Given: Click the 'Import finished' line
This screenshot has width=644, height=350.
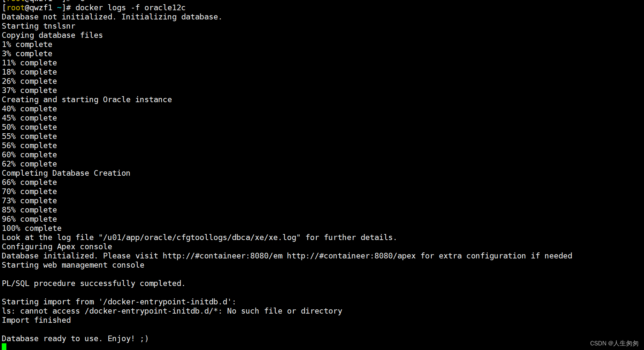Looking at the screenshot, I should point(36,320).
